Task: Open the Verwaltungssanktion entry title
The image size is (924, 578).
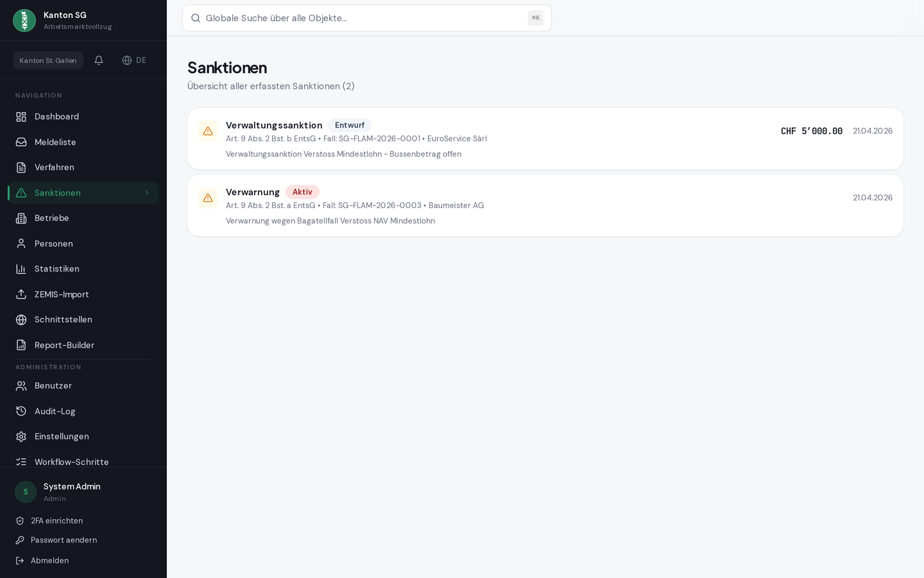Action: pyautogui.click(x=274, y=125)
